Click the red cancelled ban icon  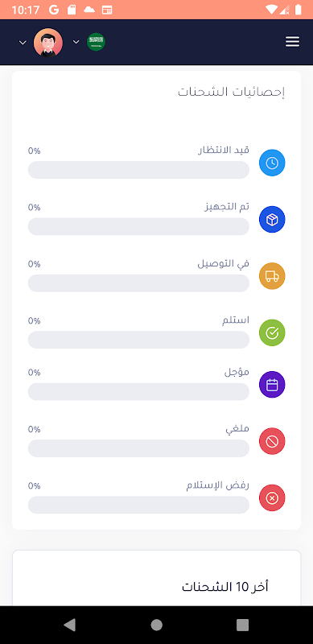[x=272, y=441]
